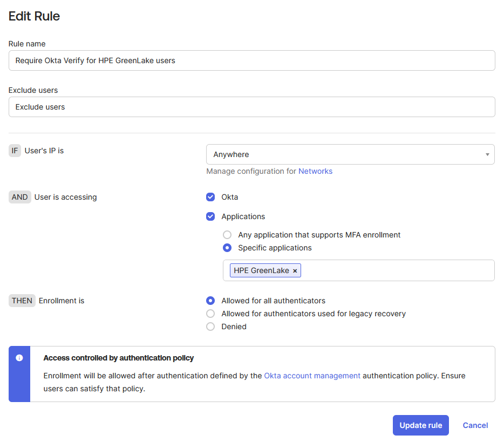Follow the Okta account management link
504x442 pixels.
pyautogui.click(x=312, y=376)
